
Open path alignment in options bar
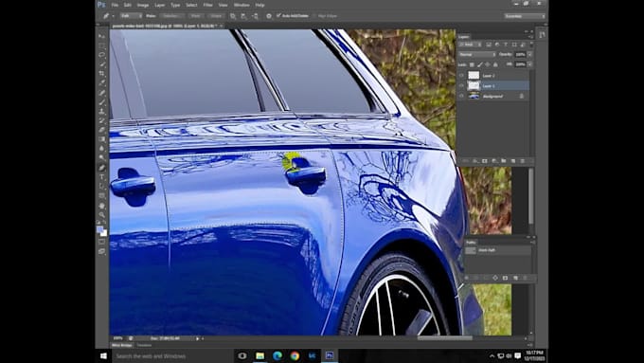(x=244, y=16)
